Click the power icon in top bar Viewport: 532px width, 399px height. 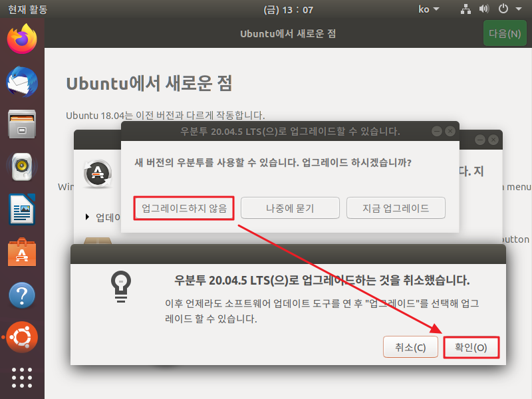pyautogui.click(x=503, y=9)
